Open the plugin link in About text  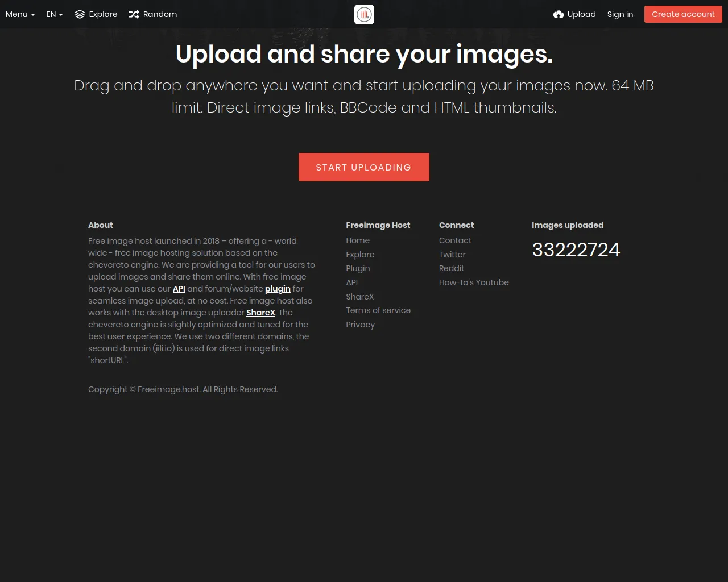click(278, 289)
